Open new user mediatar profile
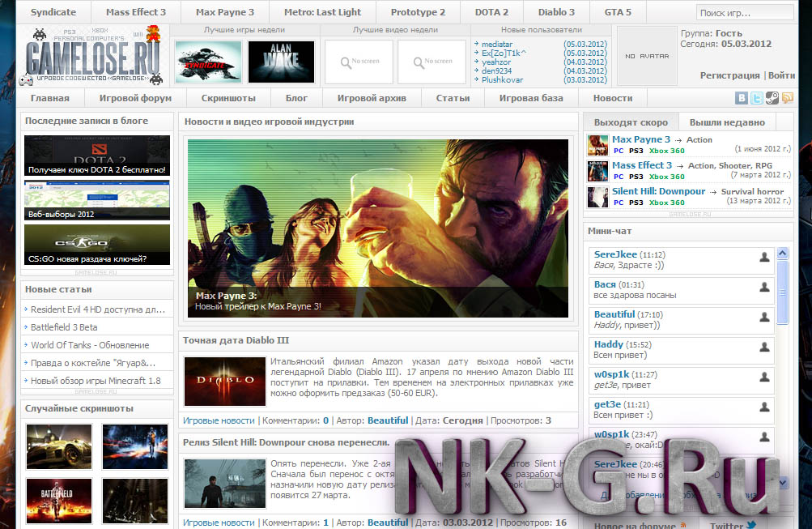 coord(496,45)
